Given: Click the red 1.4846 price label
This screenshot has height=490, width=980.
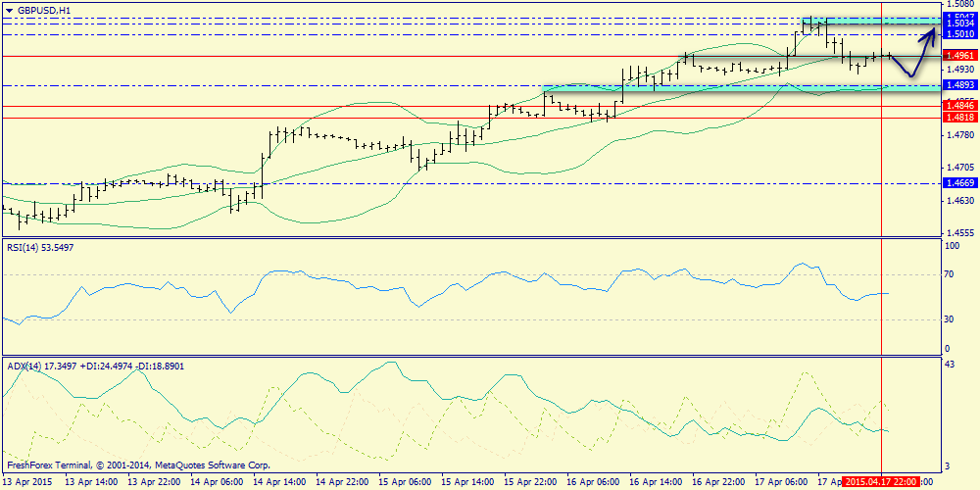Looking at the screenshot, I should pyautogui.click(x=961, y=107).
